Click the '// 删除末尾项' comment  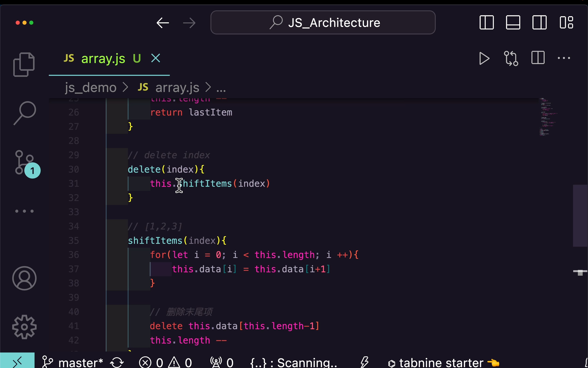[181, 312]
